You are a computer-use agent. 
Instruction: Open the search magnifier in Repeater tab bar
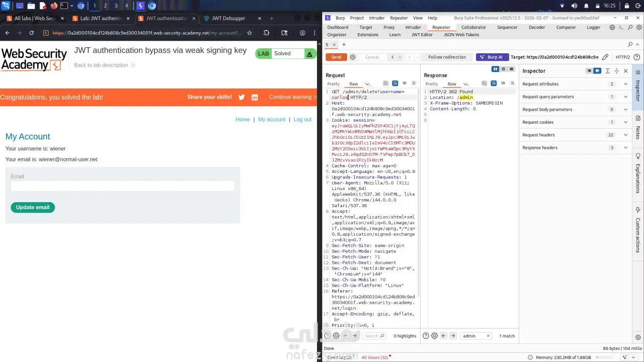630,45
